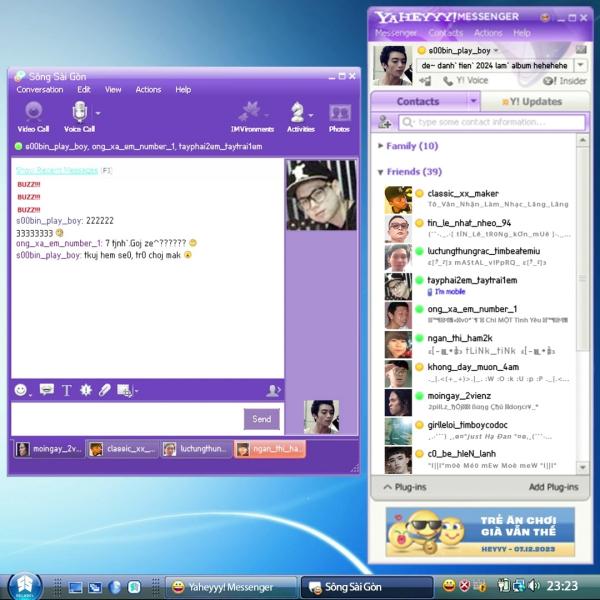
Task: Select contact girlleloi_timboycodoc
Action: [x=478, y=430]
